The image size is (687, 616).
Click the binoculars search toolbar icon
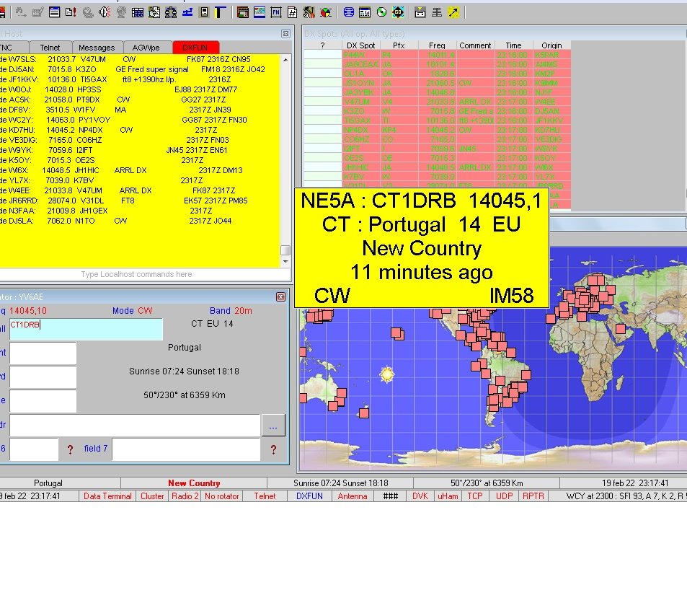click(21, 12)
